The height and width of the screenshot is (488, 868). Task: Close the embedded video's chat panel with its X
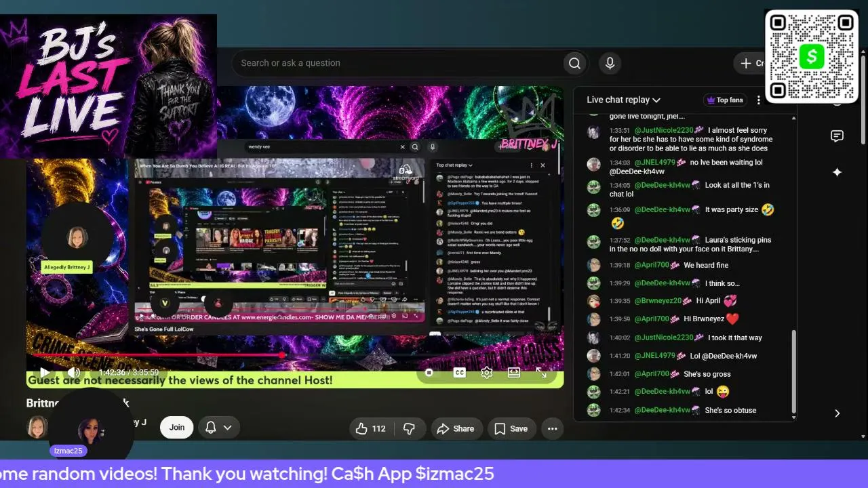pyautogui.click(x=542, y=165)
